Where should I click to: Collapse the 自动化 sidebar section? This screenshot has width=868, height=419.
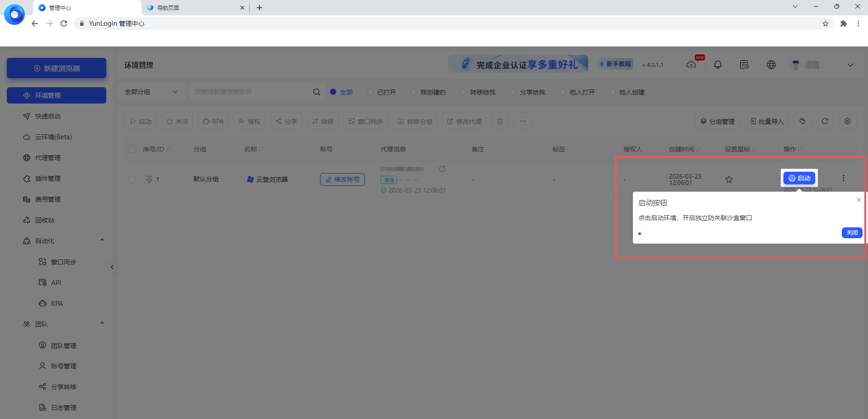(x=102, y=240)
